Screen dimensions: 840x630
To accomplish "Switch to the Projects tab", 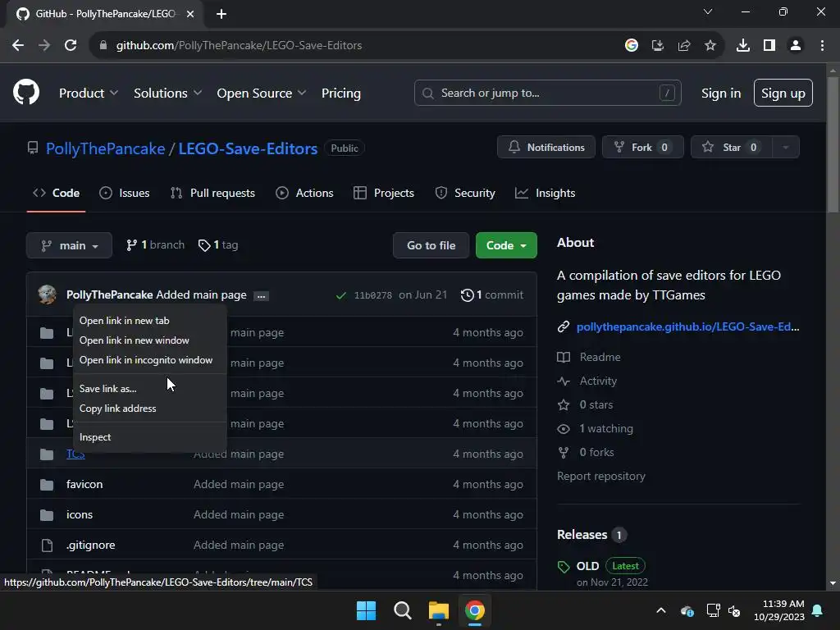I will (x=384, y=193).
